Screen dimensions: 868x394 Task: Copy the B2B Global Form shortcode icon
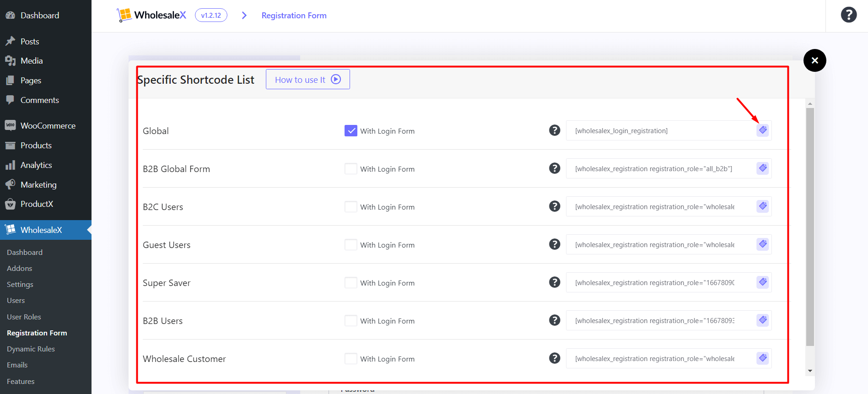763,168
